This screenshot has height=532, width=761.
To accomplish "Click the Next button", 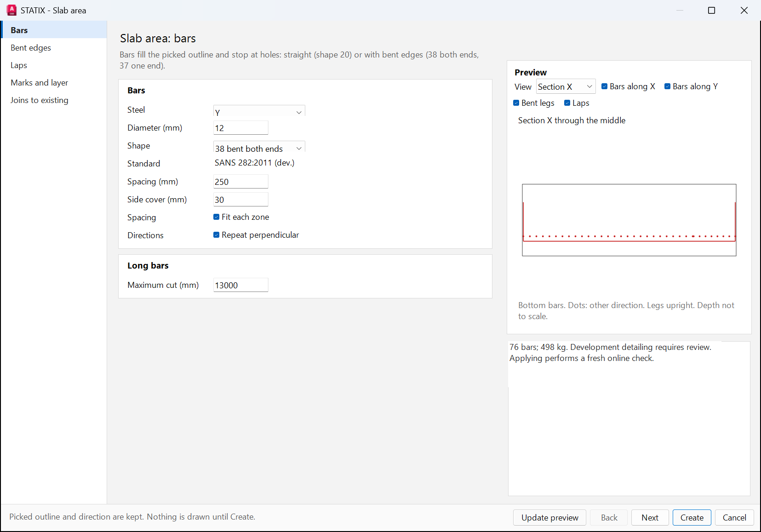I will (x=650, y=517).
